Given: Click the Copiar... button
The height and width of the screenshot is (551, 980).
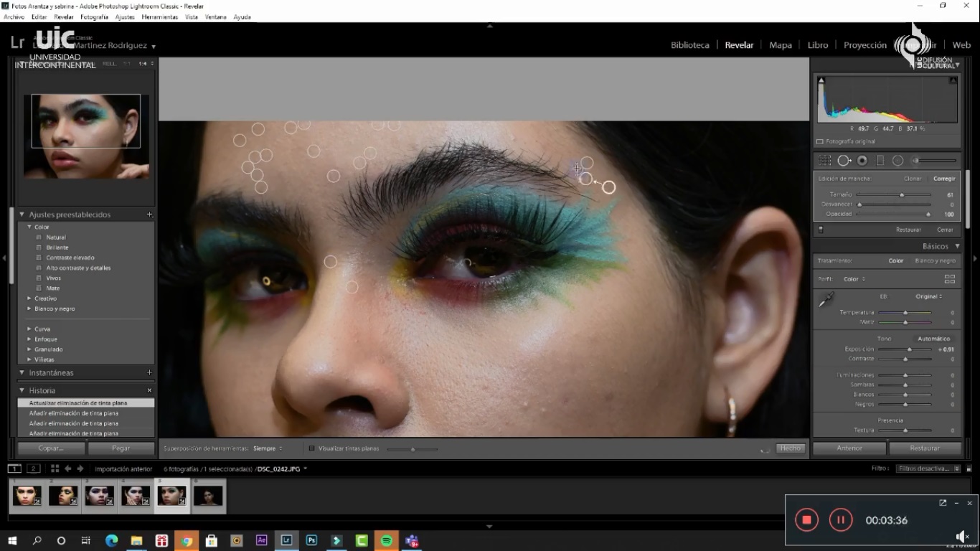Looking at the screenshot, I should [x=50, y=448].
